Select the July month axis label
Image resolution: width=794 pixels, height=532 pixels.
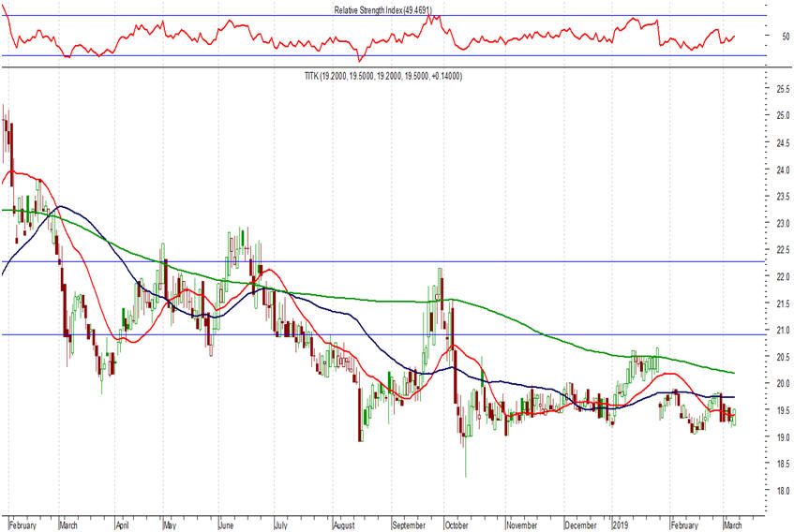tap(282, 526)
